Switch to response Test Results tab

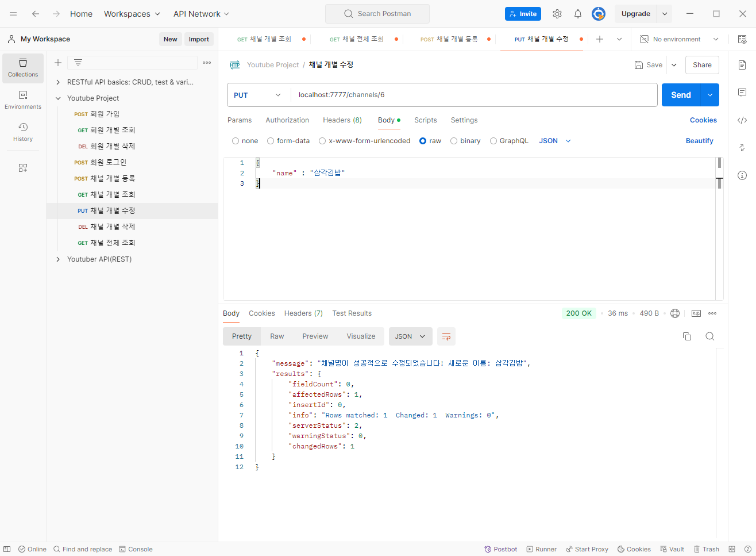(352, 313)
